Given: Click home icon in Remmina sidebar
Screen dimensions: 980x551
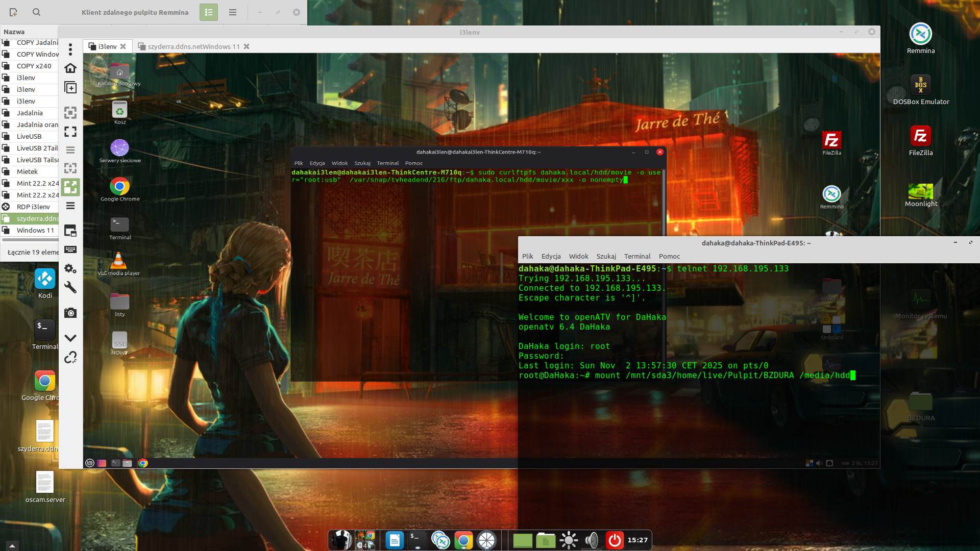Looking at the screenshot, I should point(70,68).
